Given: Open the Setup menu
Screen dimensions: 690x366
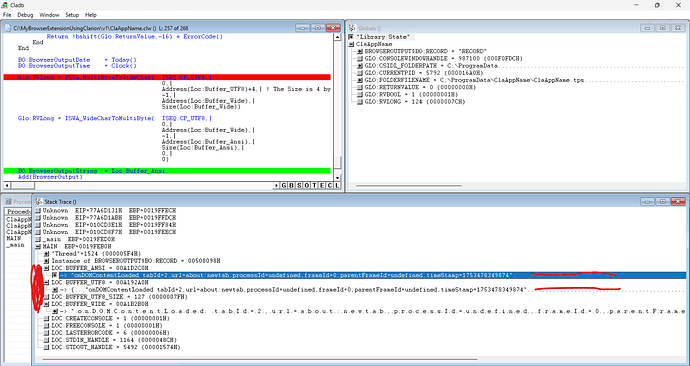Looking at the screenshot, I should [72, 15].
